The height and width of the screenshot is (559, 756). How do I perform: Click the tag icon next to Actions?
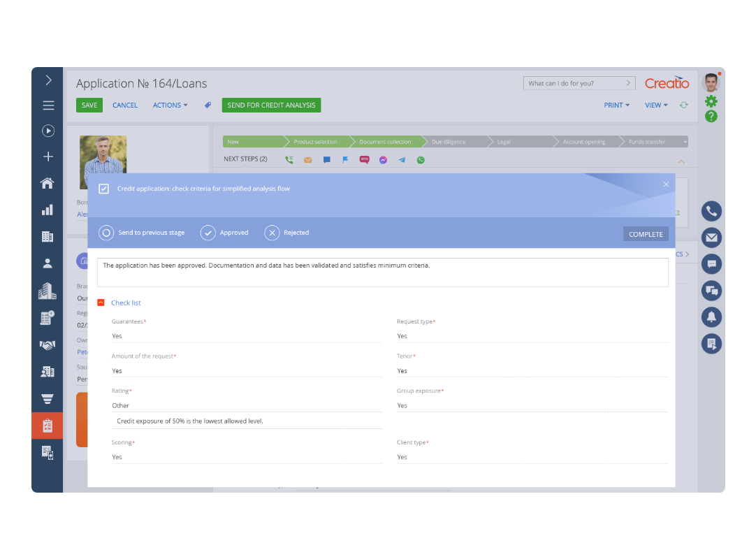208,105
